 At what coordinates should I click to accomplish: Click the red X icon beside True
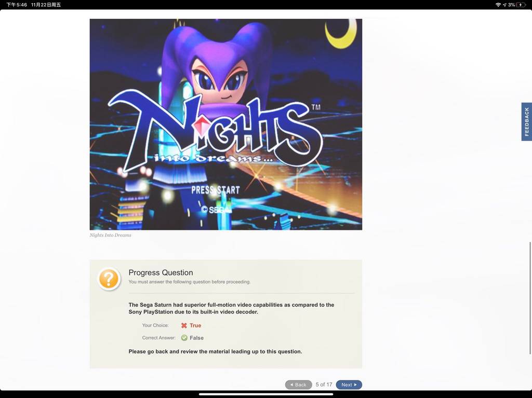[x=184, y=325]
